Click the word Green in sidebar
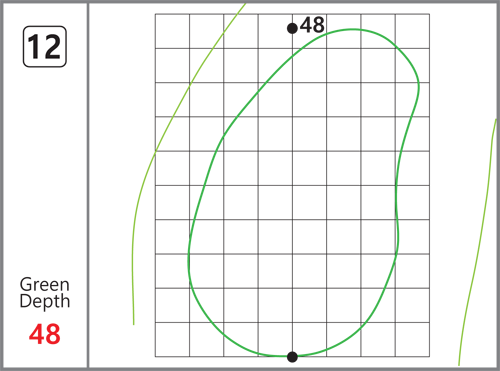The width and height of the screenshot is (500, 371). tap(45, 285)
